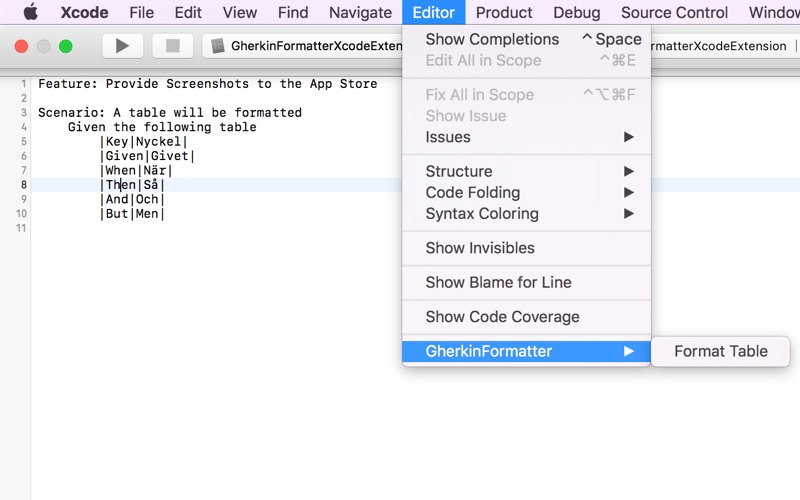The image size is (800, 500).
Task: Open the Window menu
Action: (774, 12)
